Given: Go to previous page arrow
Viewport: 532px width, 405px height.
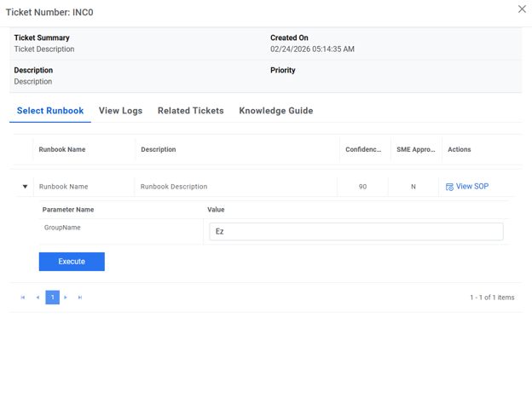Looking at the screenshot, I should tap(38, 298).
